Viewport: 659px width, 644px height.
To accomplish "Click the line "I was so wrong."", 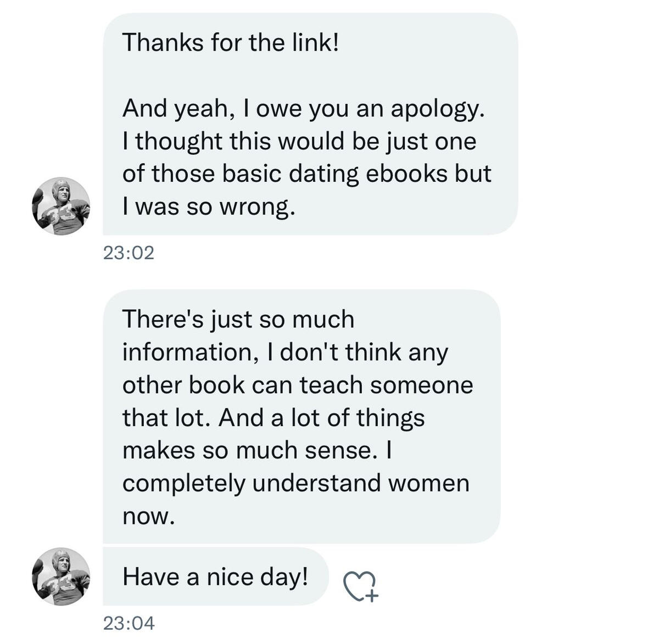I will click(209, 206).
